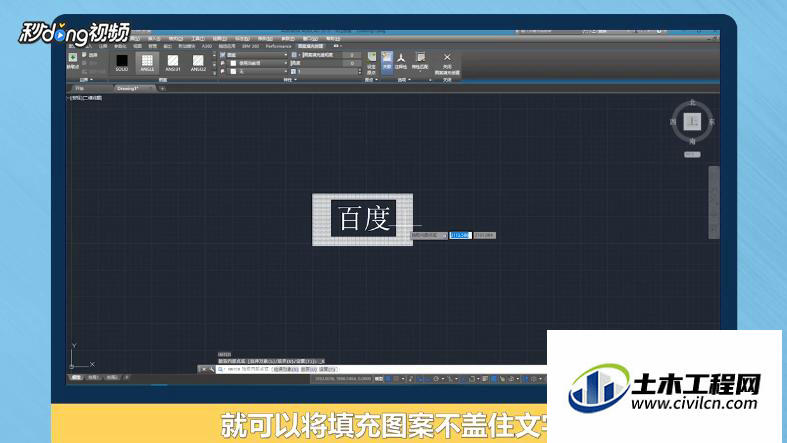Choose the ANSI31 hatch pattern
787x443 pixels.
coord(173,63)
